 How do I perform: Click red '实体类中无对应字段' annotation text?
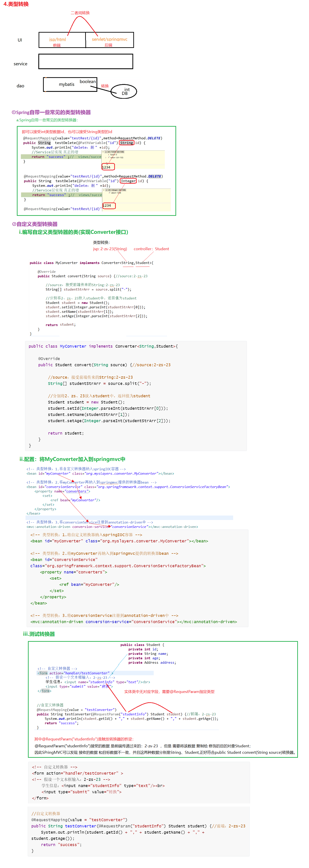[169, 691]
